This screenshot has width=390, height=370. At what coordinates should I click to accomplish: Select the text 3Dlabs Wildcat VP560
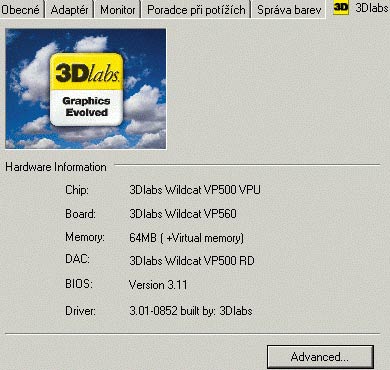coord(183,214)
